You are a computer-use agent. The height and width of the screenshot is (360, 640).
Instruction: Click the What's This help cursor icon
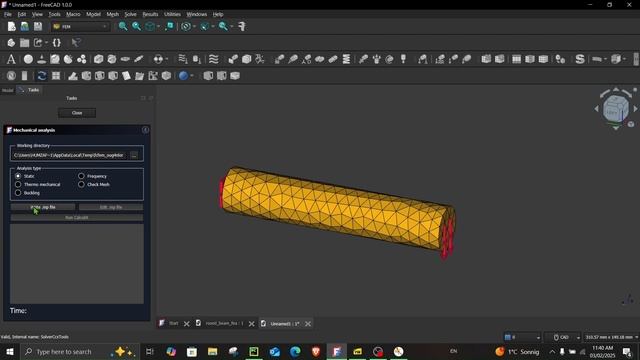pos(76,42)
